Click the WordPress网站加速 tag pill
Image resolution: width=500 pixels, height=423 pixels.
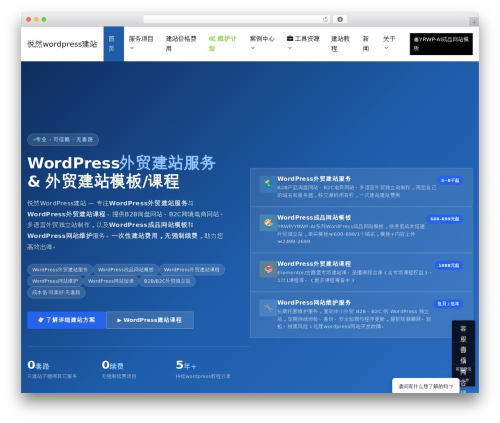pos(111,281)
